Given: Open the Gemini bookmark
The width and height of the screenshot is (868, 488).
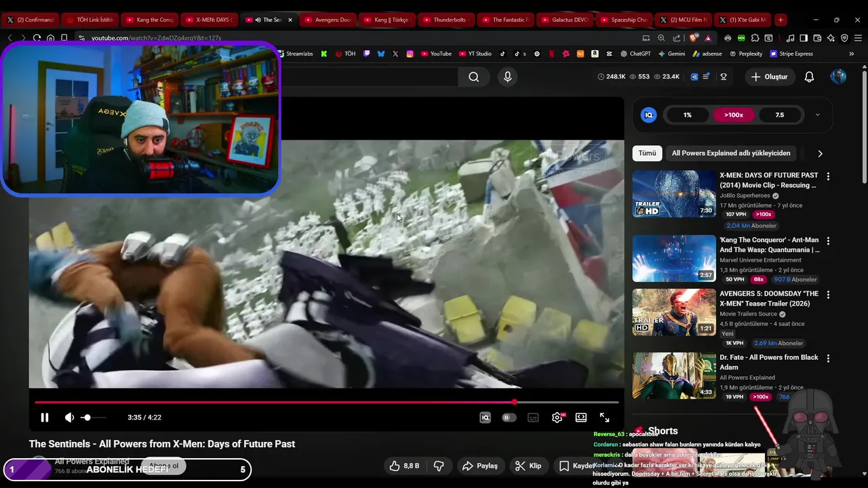Looking at the screenshot, I should (671, 54).
